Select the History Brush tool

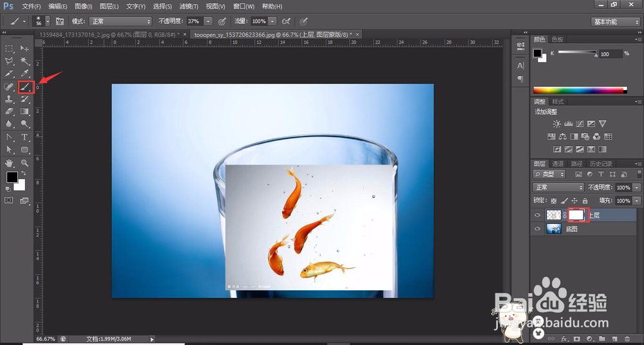tap(24, 99)
